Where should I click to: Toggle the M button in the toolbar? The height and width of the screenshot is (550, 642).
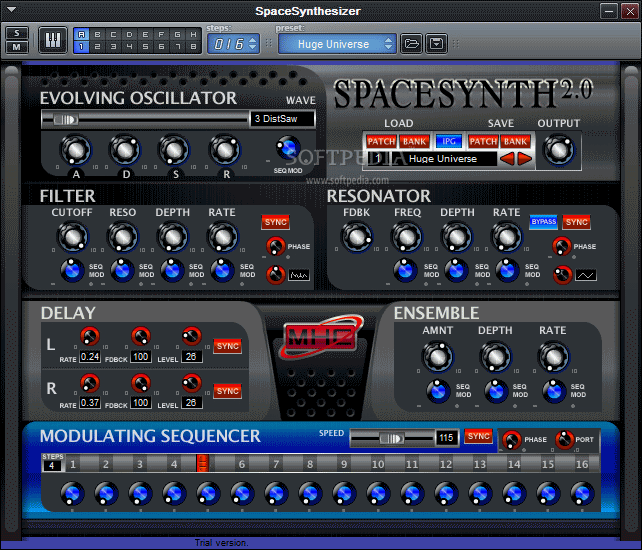pyautogui.click(x=16, y=47)
